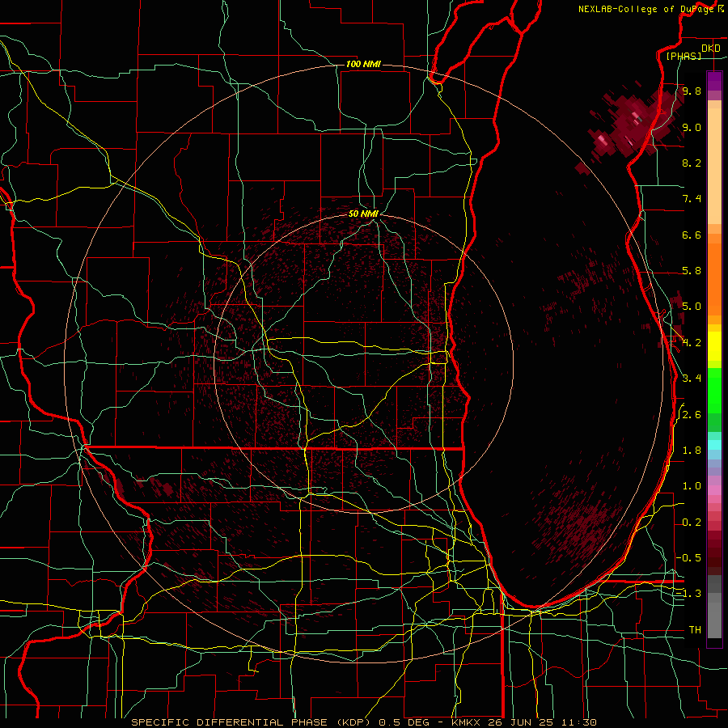Select the 1.0 scale value

(692, 486)
